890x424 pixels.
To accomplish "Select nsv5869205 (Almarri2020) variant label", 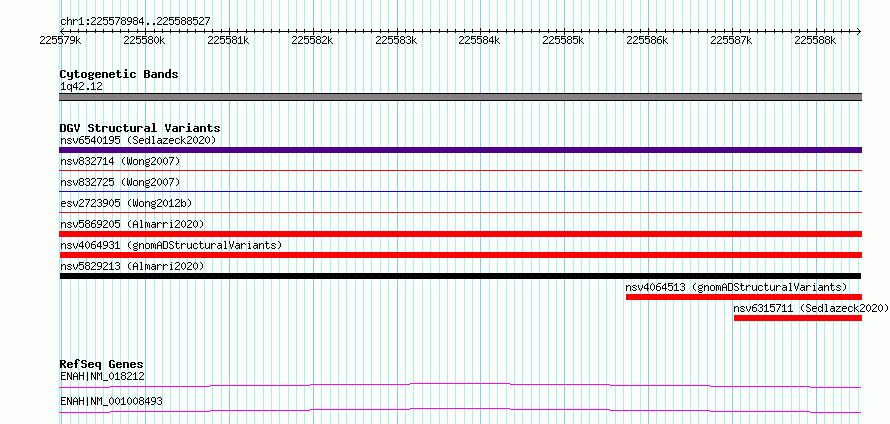I will point(132,224).
